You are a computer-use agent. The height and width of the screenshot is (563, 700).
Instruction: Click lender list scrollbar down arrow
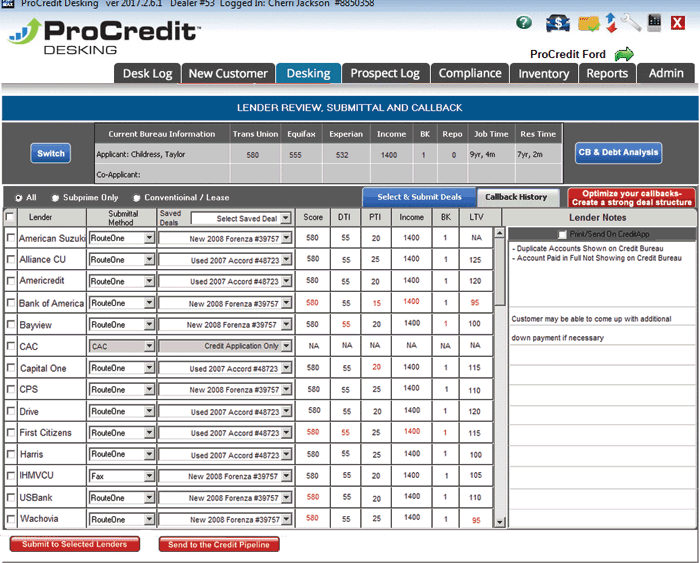pyautogui.click(x=500, y=522)
